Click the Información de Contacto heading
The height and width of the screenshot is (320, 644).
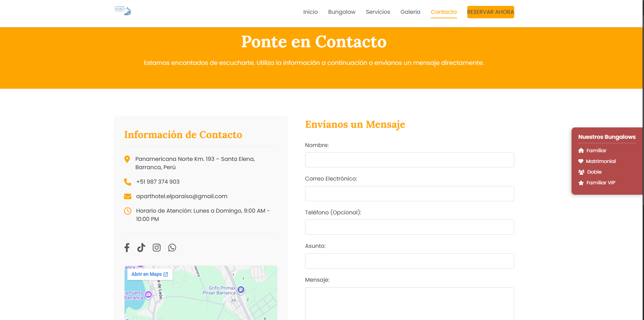pyautogui.click(x=183, y=135)
